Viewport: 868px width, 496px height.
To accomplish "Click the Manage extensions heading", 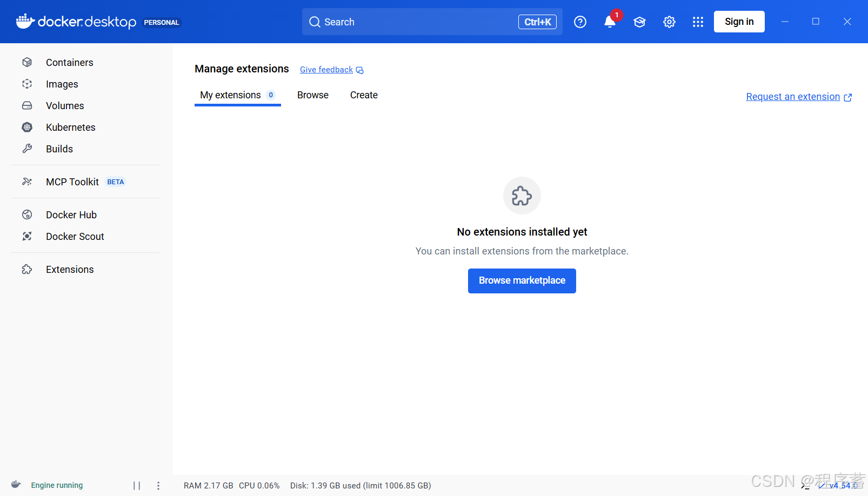I will click(x=242, y=69).
